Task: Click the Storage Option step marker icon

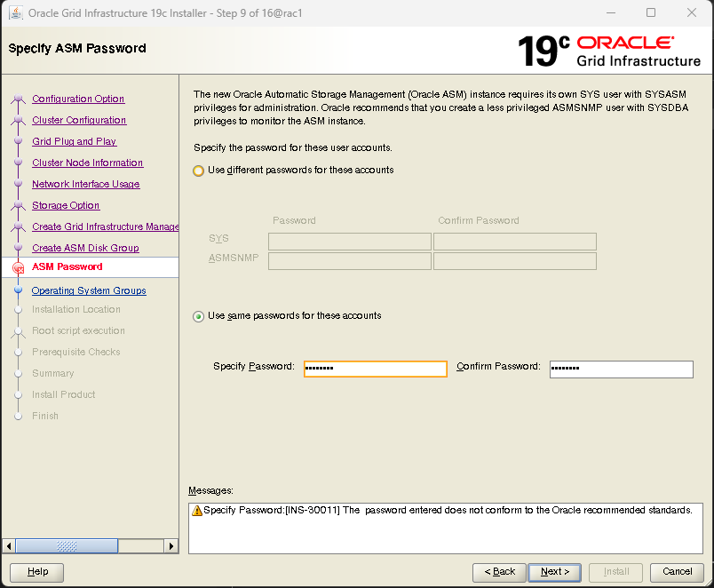Action: [19, 205]
